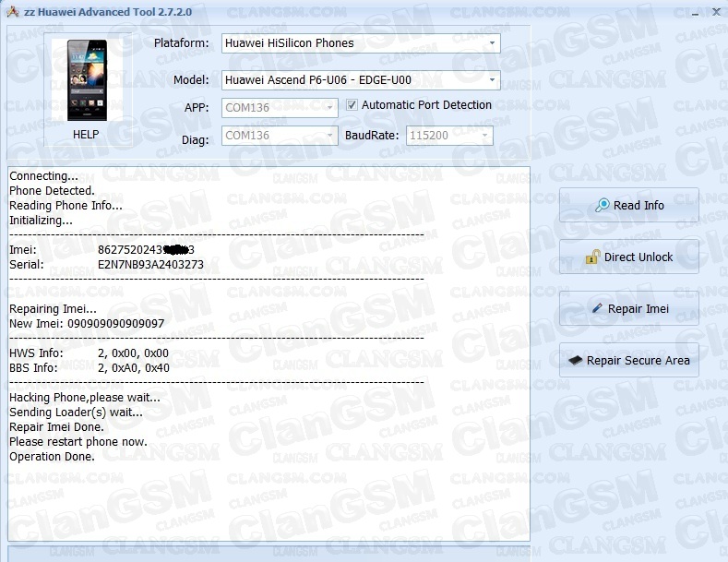This screenshot has width=728, height=562.
Task: Click the 'Repair Imei Done.' log line
Action: [56, 427]
